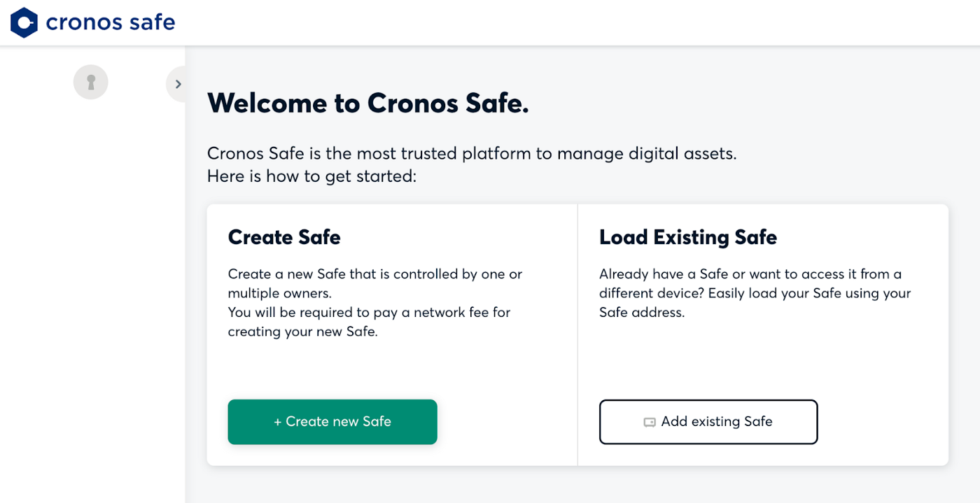Expand the sidebar using the chevron arrow

(x=178, y=85)
